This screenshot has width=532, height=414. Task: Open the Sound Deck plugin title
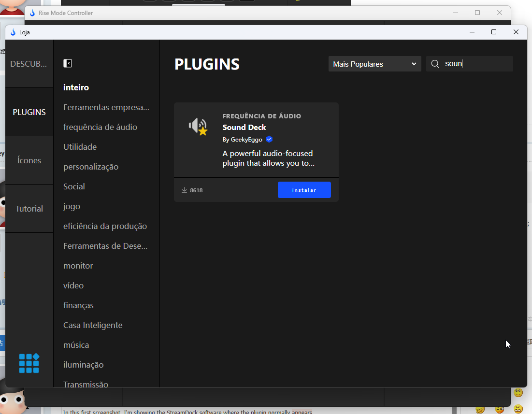click(244, 128)
